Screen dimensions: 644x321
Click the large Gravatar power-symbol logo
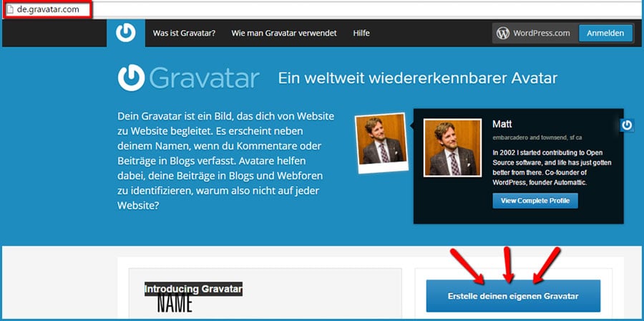pos(132,77)
